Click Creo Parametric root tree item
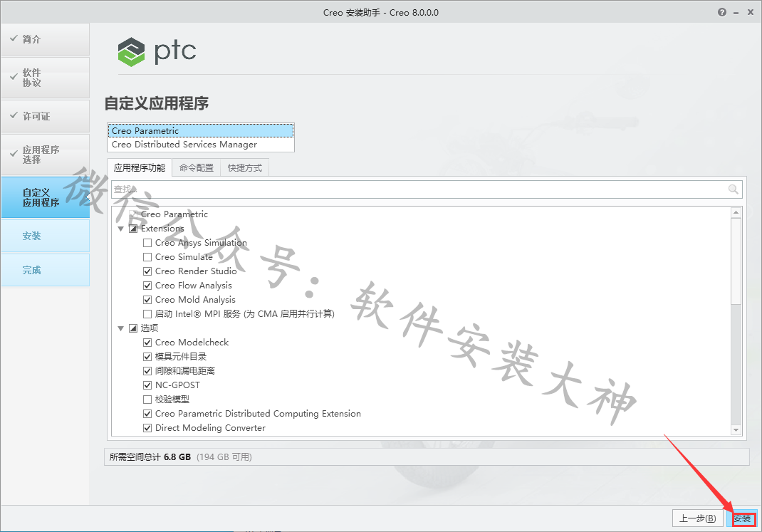This screenshot has width=762, height=532. (x=174, y=214)
